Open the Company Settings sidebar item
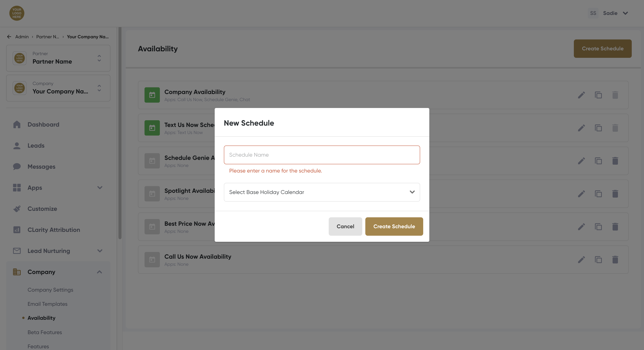The height and width of the screenshot is (350, 644). coord(50,290)
